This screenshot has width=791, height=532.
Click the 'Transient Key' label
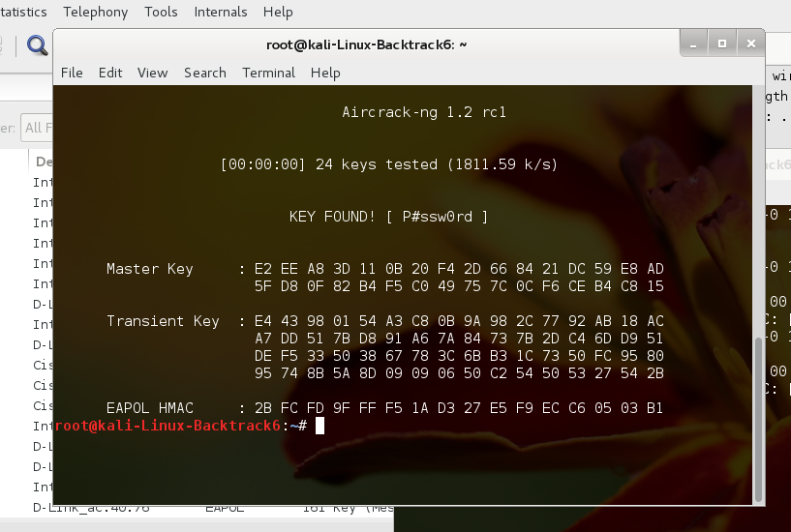tap(163, 321)
